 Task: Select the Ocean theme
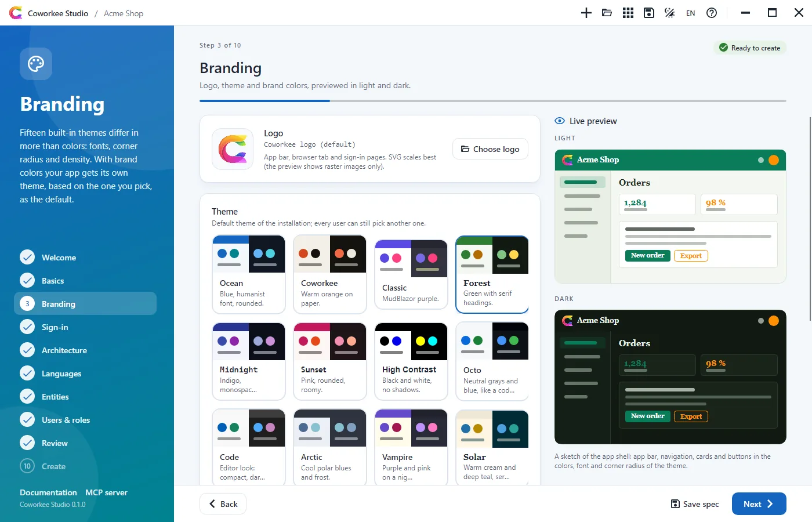click(x=249, y=274)
